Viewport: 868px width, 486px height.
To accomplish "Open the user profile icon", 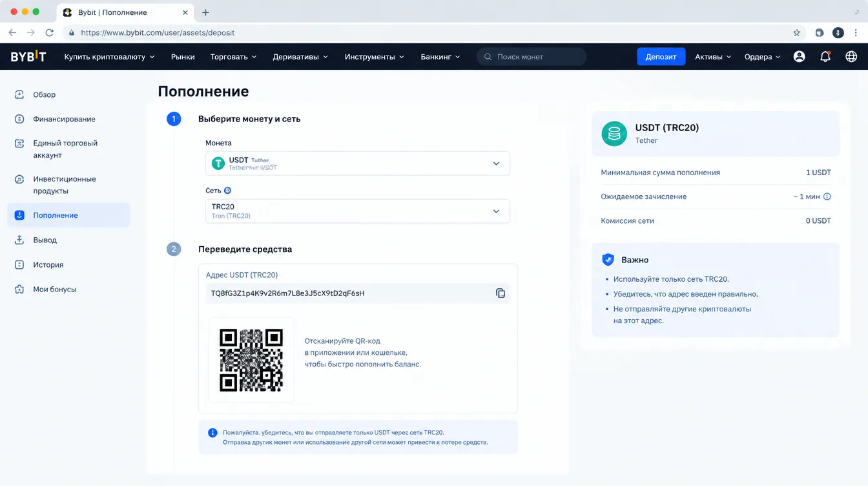I will 799,57.
